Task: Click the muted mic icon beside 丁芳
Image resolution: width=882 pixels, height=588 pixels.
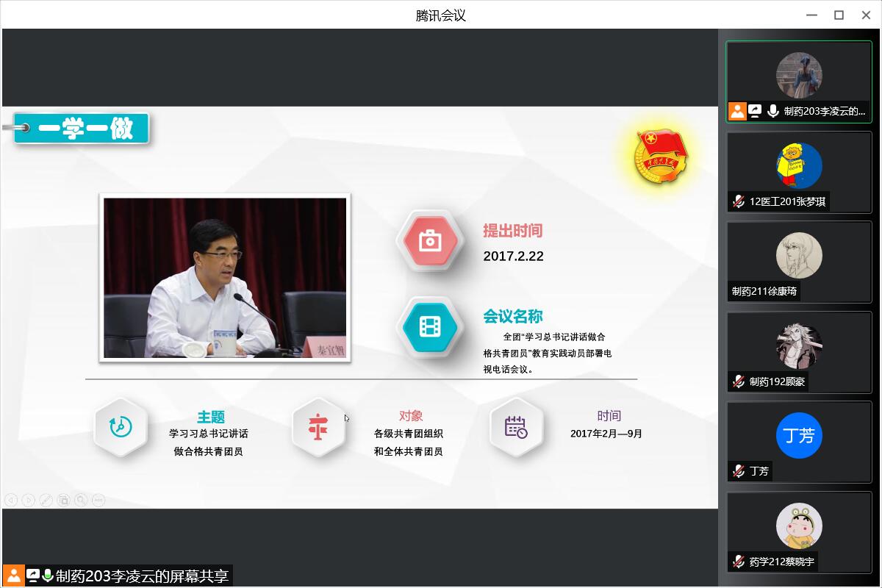Action: (738, 471)
